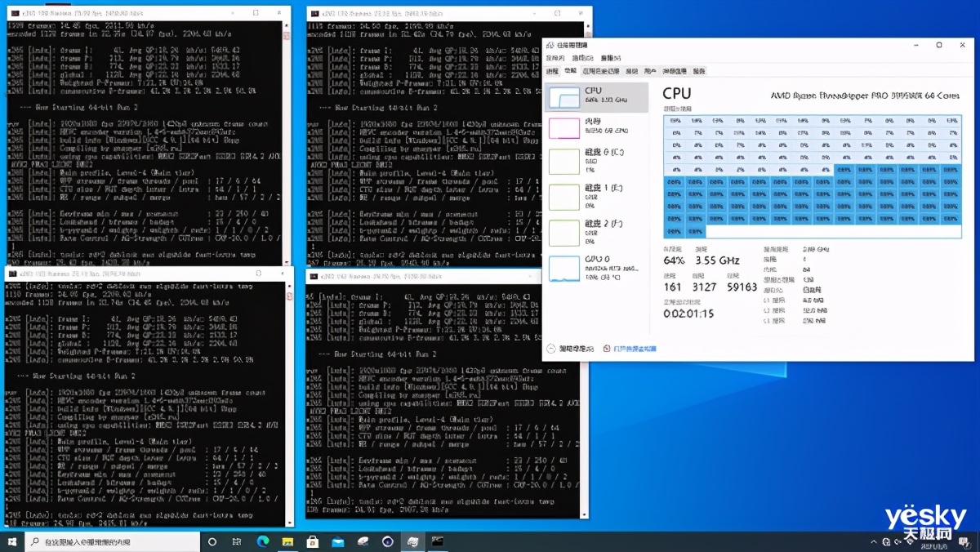Screen dimensions: 980x552
Task: Launch Microsoft Store from the taskbar
Action: coord(314,541)
